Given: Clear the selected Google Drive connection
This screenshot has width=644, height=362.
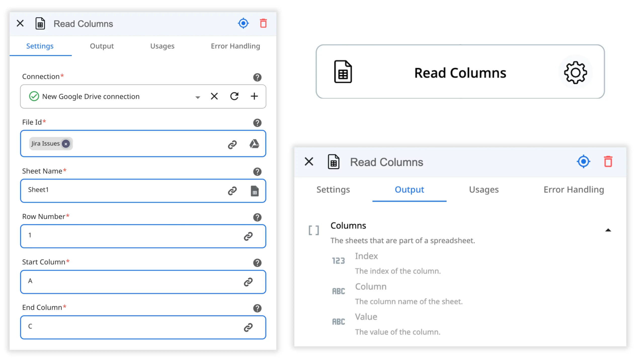Looking at the screenshot, I should coord(214,96).
